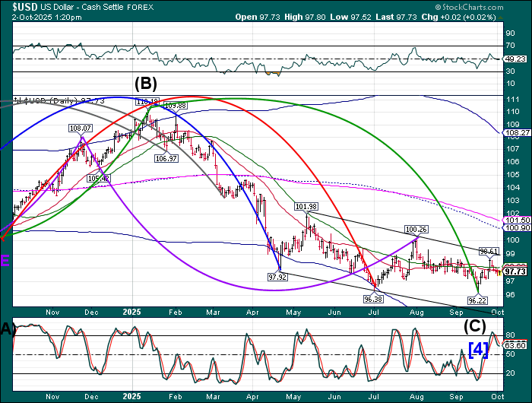Select the (B) wave annotation label
Screen dimensions: 532x403
(146, 84)
